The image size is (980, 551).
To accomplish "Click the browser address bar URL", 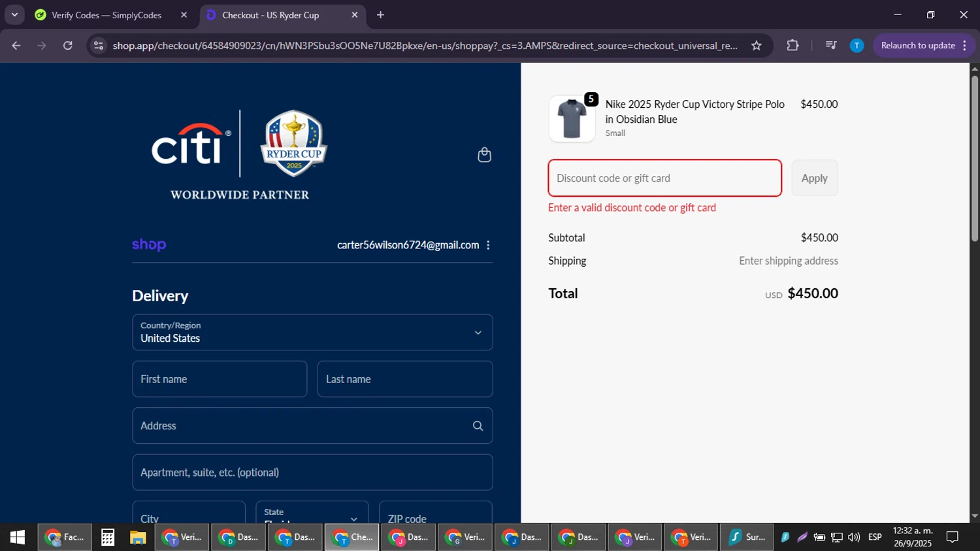I will pos(425,46).
